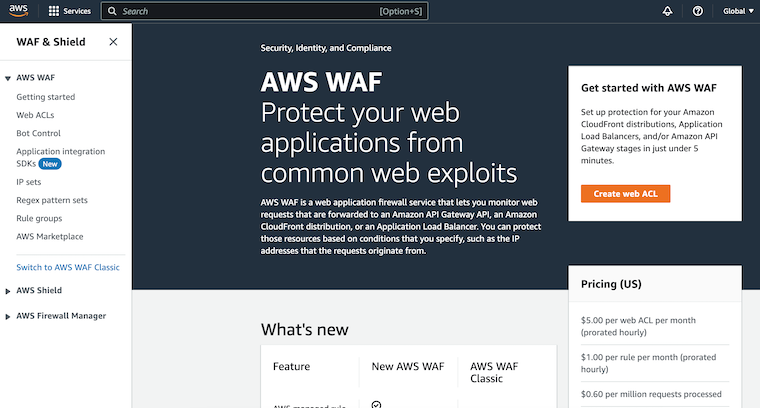Screen dimensions: 760x408
Task: Open the help question mark icon
Action: pos(697,11)
